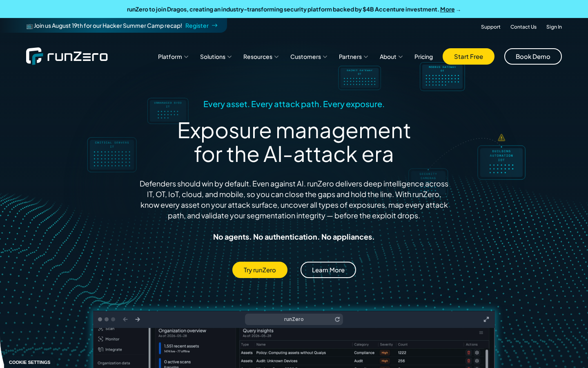Image resolution: width=588 pixels, height=368 pixels.
Task: Open the About navigation item
Action: pos(391,57)
